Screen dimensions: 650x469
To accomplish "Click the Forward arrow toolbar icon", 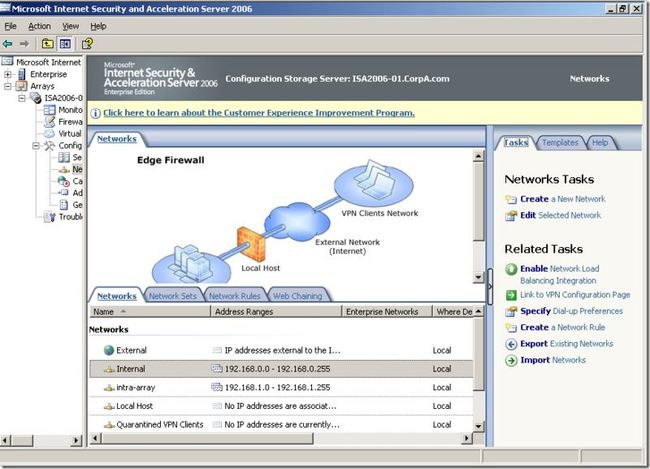I will 24,44.
